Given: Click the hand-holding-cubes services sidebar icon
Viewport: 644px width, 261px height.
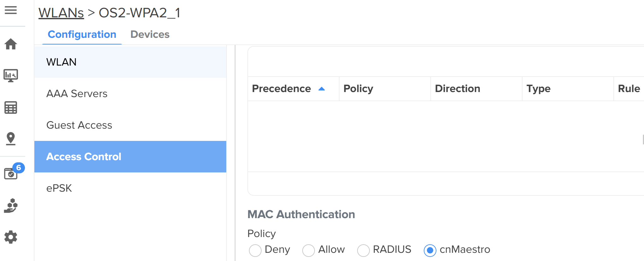Looking at the screenshot, I should (x=11, y=206).
